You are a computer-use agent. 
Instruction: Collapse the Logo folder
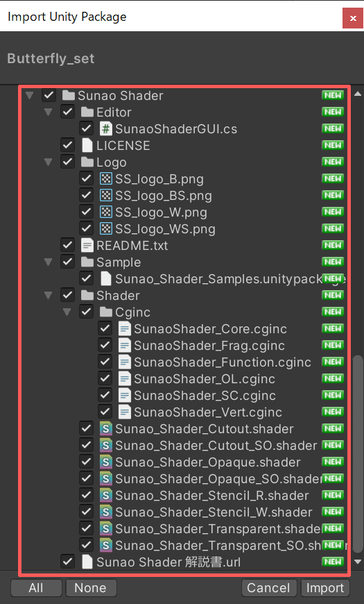point(49,162)
